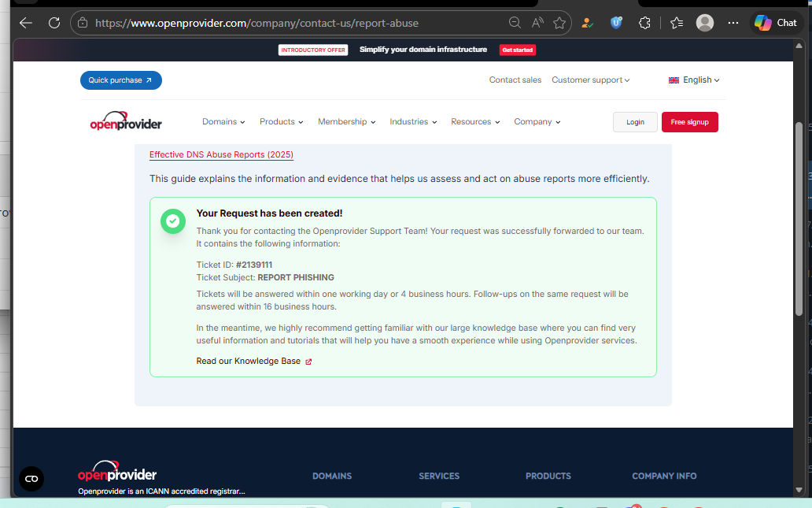
Task: Click the Your Request has been created heading
Action: (x=269, y=213)
